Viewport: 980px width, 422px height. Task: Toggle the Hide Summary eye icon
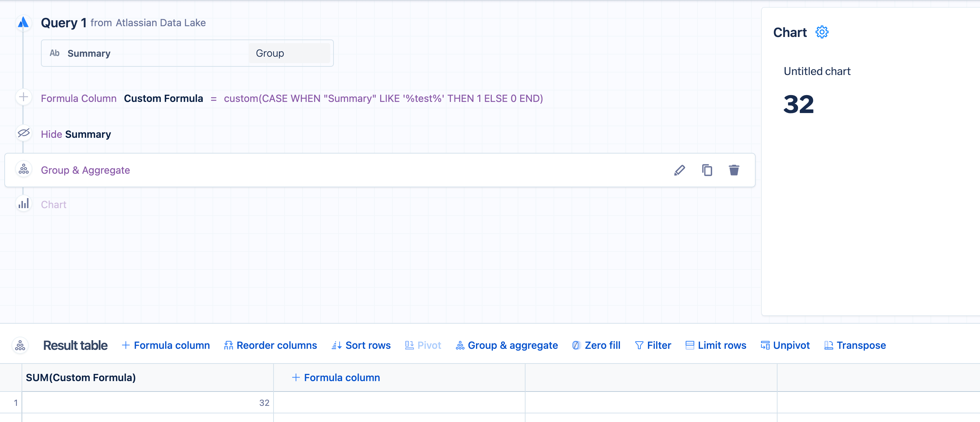click(x=24, y=133)
